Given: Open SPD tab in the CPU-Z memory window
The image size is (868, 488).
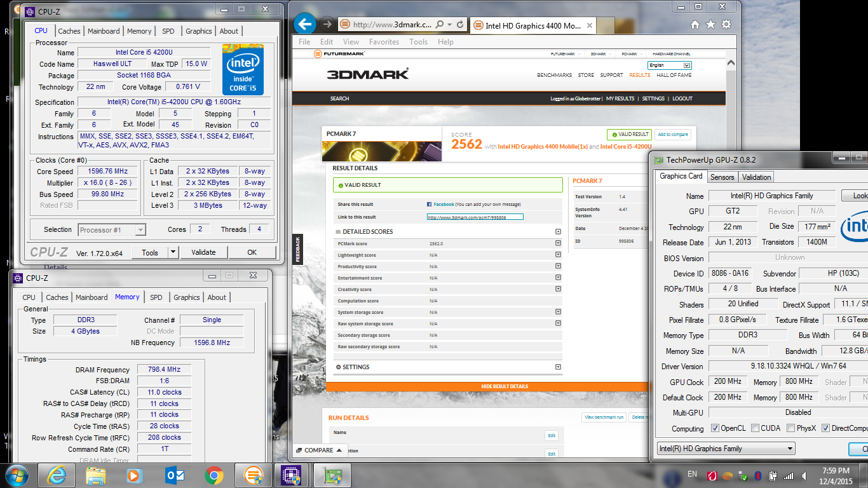Looking at the screenshot, I should [x=156, y=297].
